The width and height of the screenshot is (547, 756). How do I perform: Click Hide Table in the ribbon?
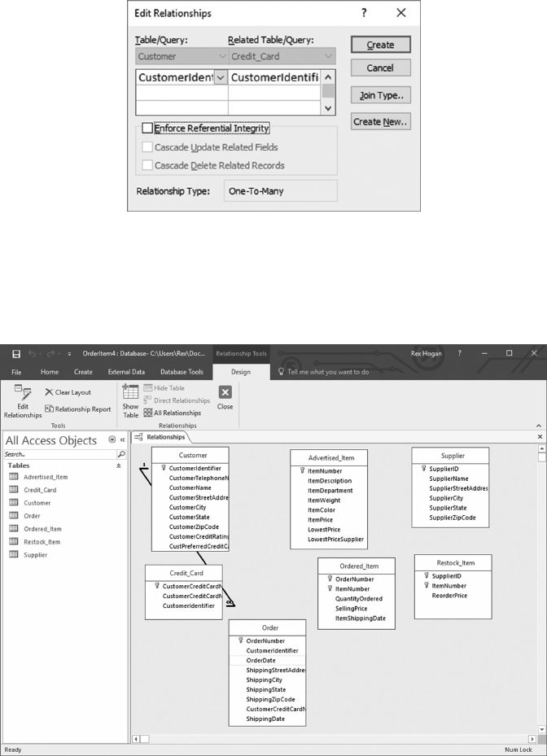164,387
